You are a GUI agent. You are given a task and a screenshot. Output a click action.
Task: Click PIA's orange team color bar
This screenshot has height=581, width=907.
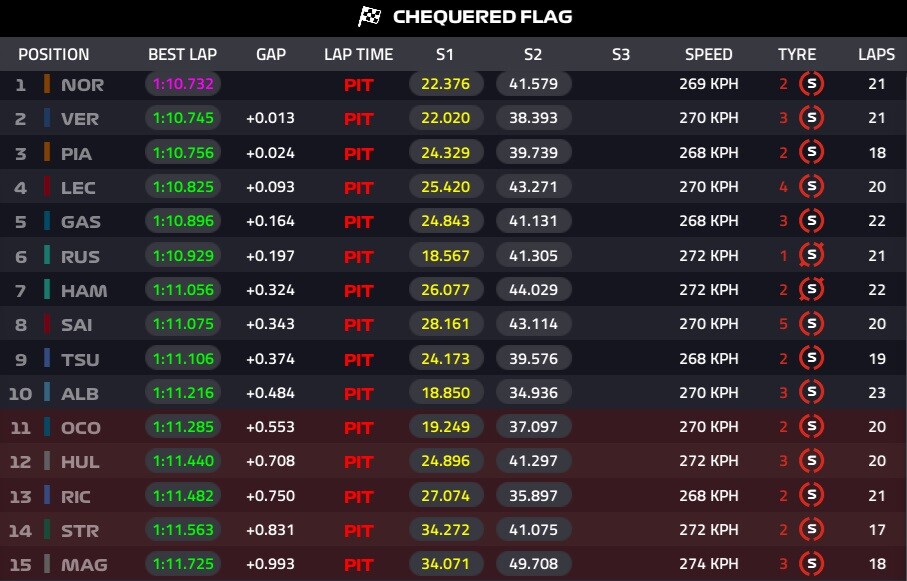47,153
